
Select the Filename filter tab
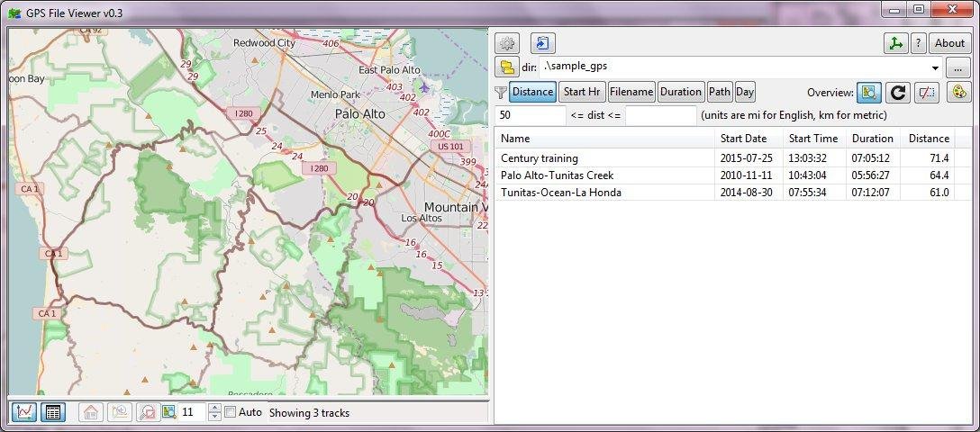pos(631,92)
